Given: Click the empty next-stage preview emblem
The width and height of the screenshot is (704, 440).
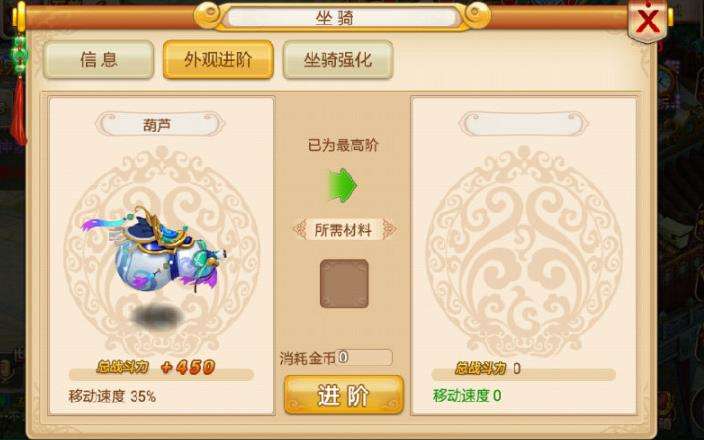Looking at the screenshot, I should [x=524, y=251].
